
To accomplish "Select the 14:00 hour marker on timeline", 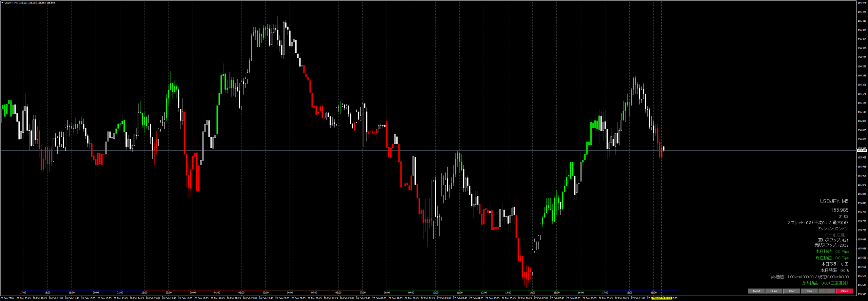I will click(x=532, y=293).
